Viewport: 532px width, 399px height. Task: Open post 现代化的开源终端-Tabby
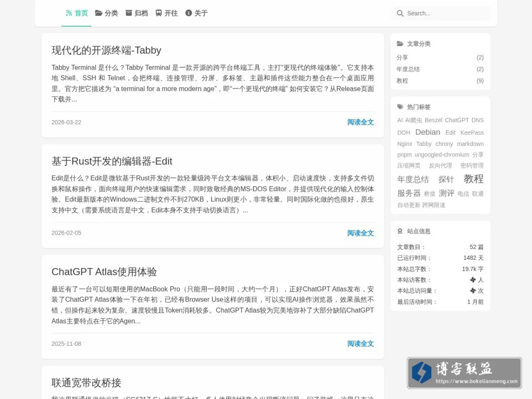pos(106,50)
